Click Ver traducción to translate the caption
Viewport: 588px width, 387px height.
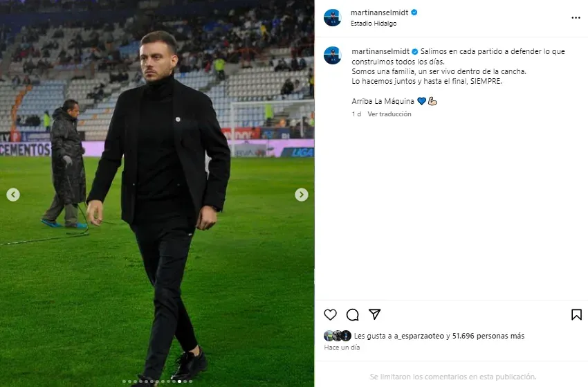click(x=389, y=114)
